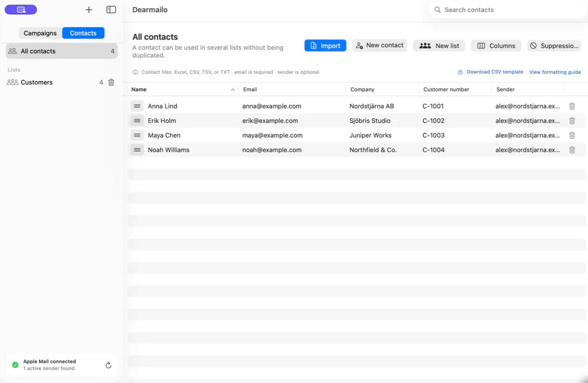Click the erik@example.com email cell
Viewport: 588px width, 383px height.
click(x=270, y=121)
